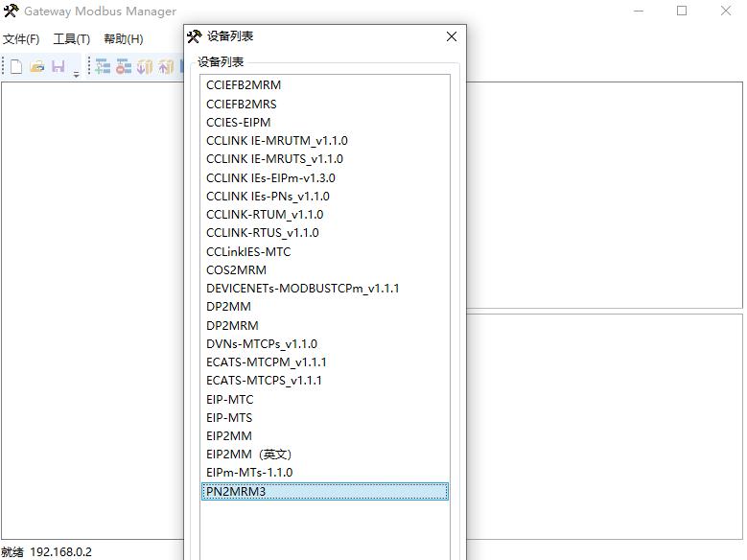Select highlighted PN2MRM3 entry
The width and height of the screenshot is (747, 560).
[x=325, y=491]
